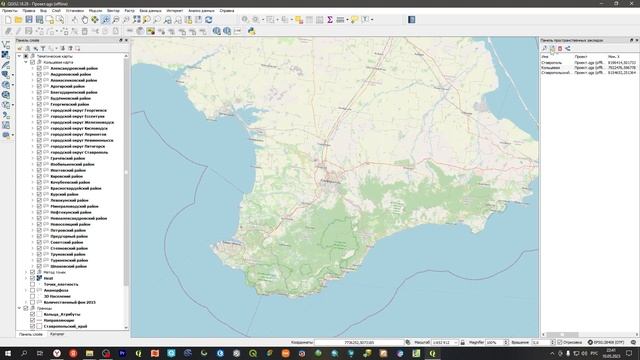Click import/export bookmarks share icon
640x360 pixels.
click(x=568, y=49)
